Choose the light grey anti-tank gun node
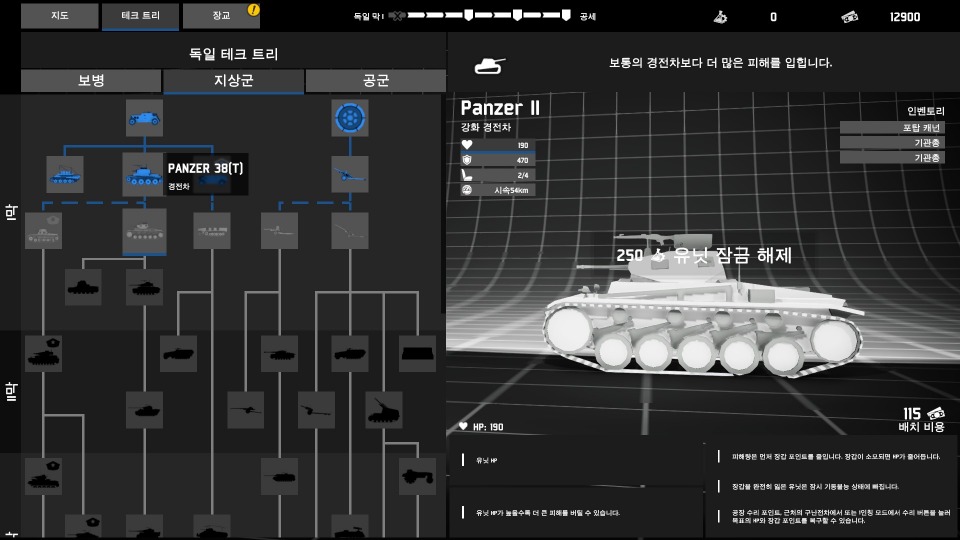 (x=279, y=231)
